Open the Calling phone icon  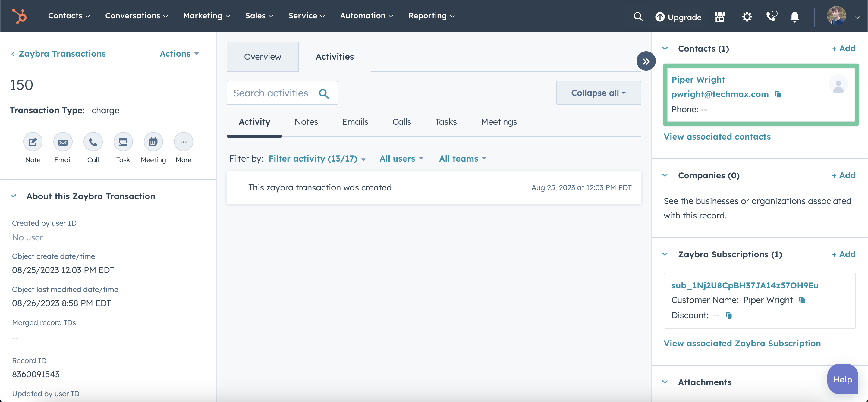[772, 16]
